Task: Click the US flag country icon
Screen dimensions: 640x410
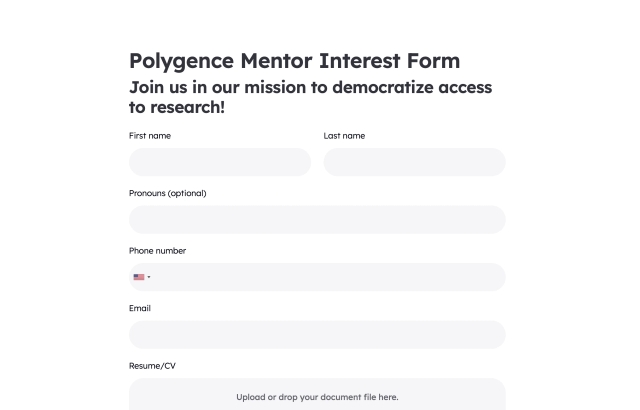Action: [x=139, y=277]
